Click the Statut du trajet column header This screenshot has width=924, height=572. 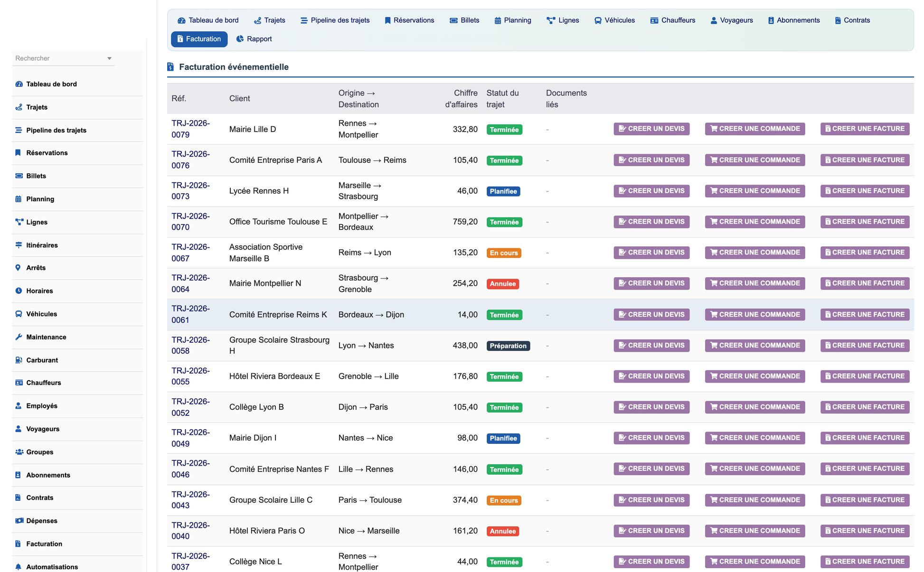[502, 99]
